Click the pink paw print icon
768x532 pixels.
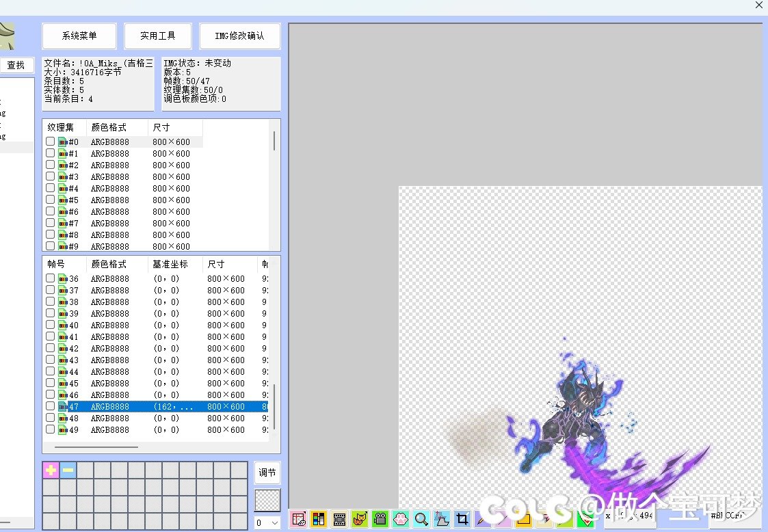pos(401,519)
